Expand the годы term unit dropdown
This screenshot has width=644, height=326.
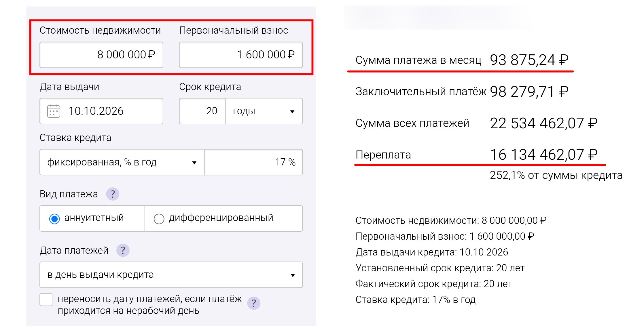click(264, 111)
